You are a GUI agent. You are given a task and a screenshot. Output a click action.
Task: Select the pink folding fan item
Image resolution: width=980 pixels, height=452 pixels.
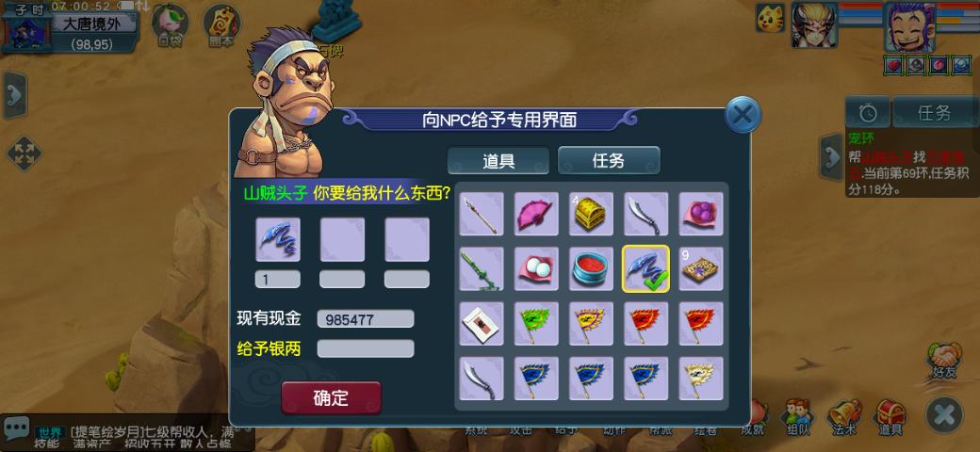coord(536,214)
